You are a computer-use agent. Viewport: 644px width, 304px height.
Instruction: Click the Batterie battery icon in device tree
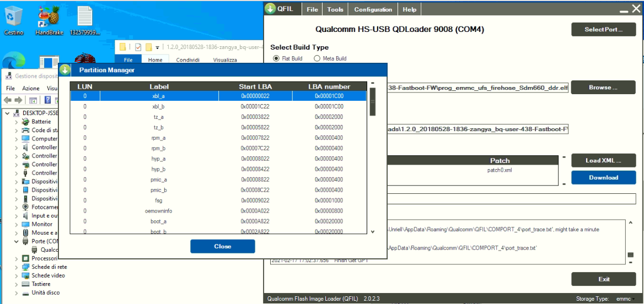click(25, 122)
